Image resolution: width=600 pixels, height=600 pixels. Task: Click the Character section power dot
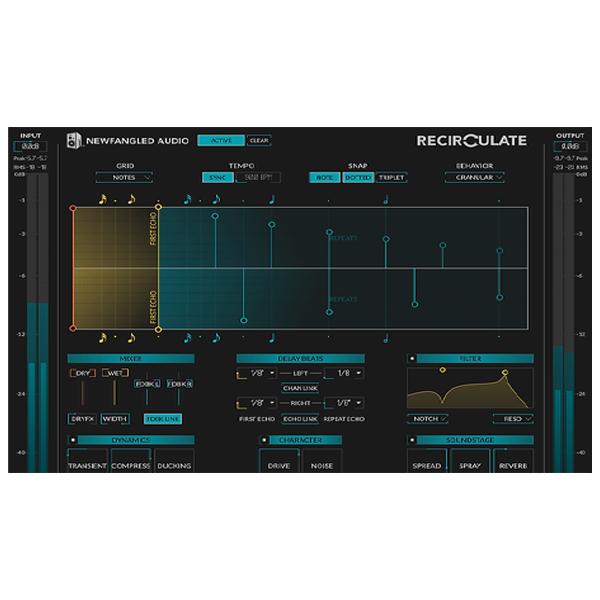coord(264,439)
